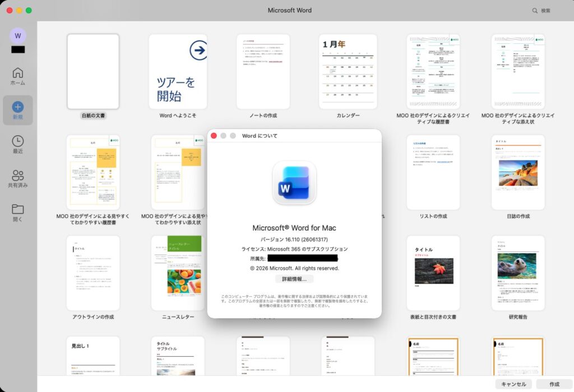Click the Word app icon in About dialog

[x=294, y=183]
